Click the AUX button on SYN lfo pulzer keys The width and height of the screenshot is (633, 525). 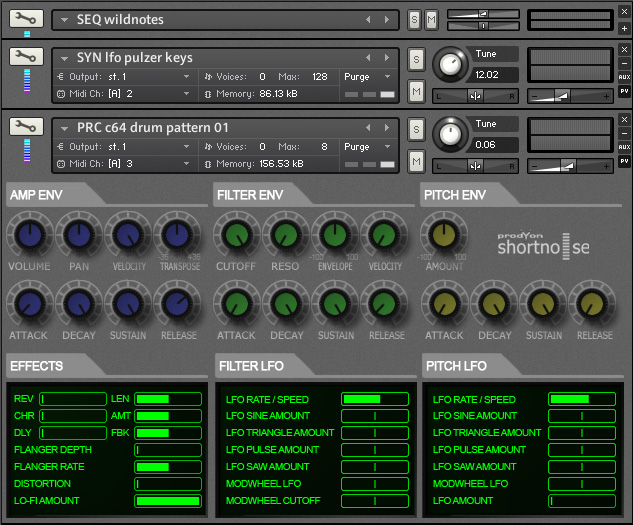click(624, 76)
